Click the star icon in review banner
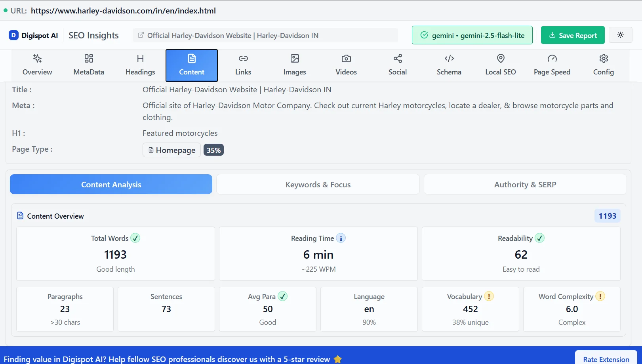The width and height of the screenshot is (642, 364). pyautogui.click(x=338, y=359)
